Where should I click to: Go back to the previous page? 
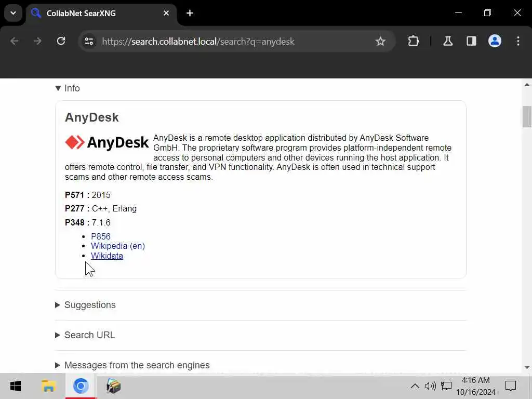[14, 41]
